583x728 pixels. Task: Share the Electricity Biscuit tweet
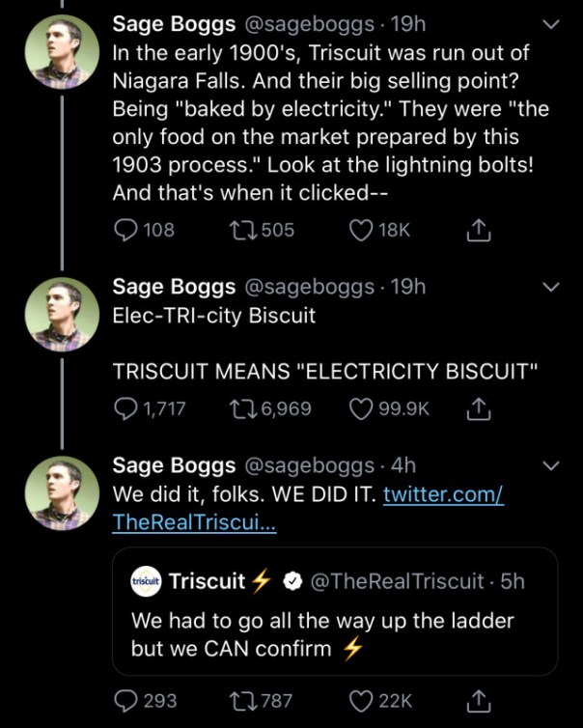coord(476,408)
